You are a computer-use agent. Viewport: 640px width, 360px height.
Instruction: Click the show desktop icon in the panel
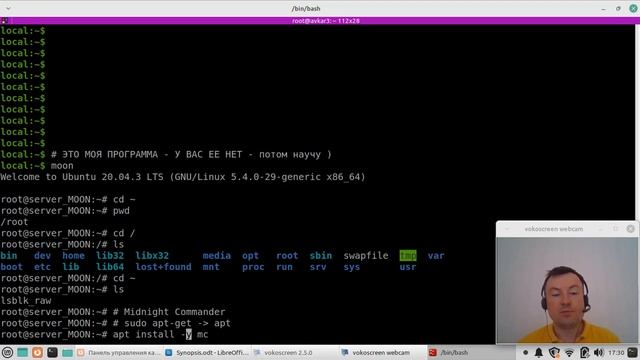tap(22, 352)
